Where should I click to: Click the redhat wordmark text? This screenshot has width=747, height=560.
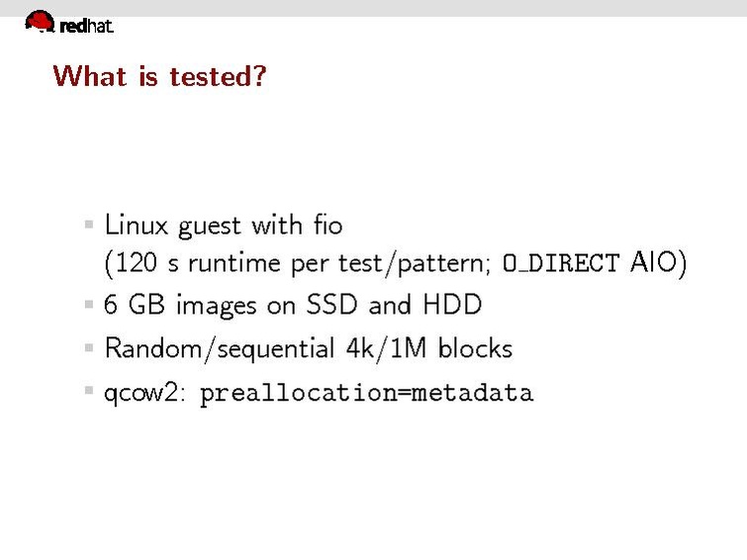pos(87,28)
